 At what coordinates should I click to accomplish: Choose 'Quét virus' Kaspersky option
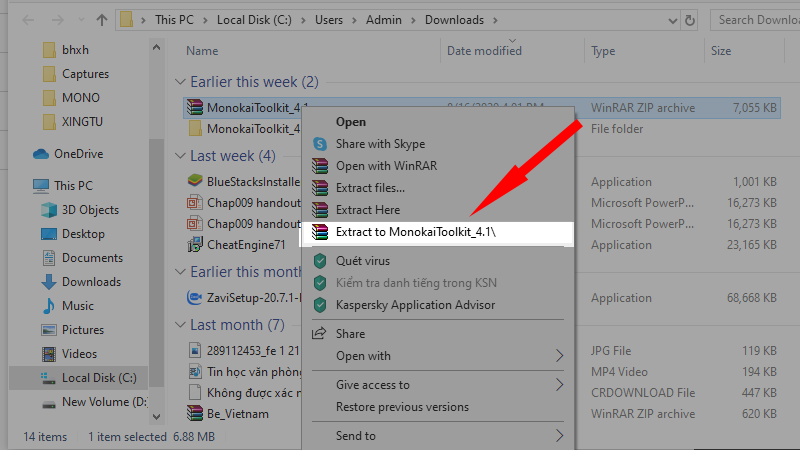click(x=362, y=261)
